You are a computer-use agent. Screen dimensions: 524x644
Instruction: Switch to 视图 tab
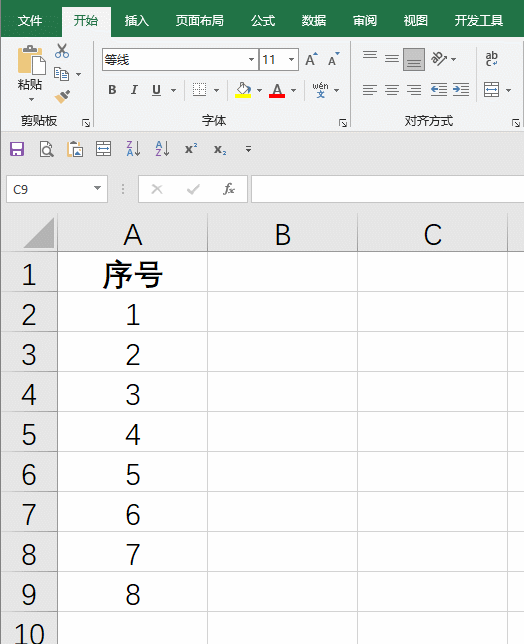[416, 21]
